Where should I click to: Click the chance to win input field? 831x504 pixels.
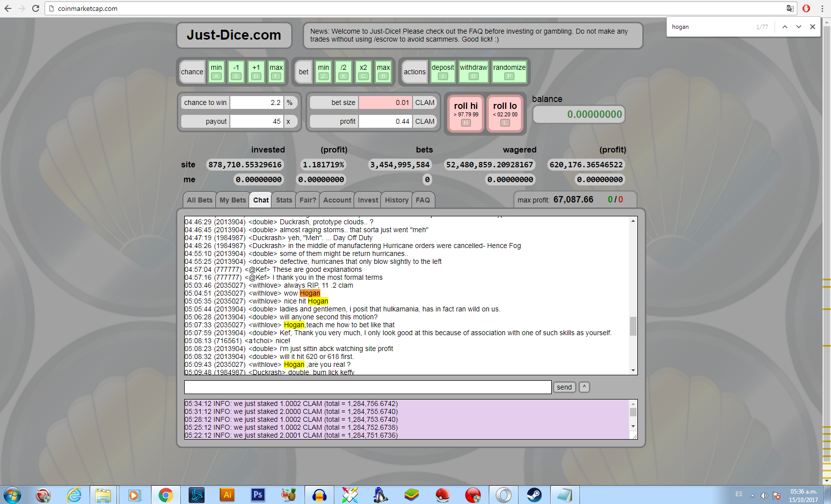coord(257,102)
